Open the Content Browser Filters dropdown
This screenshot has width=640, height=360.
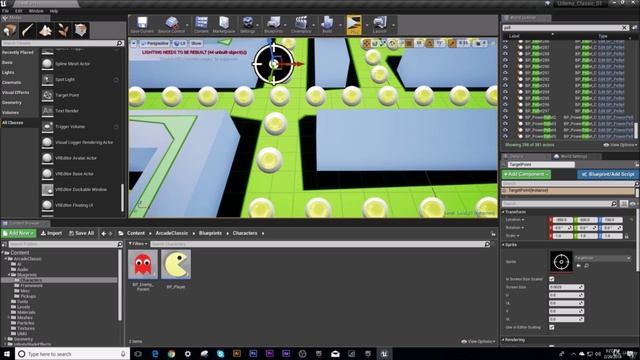coord(138,244)
